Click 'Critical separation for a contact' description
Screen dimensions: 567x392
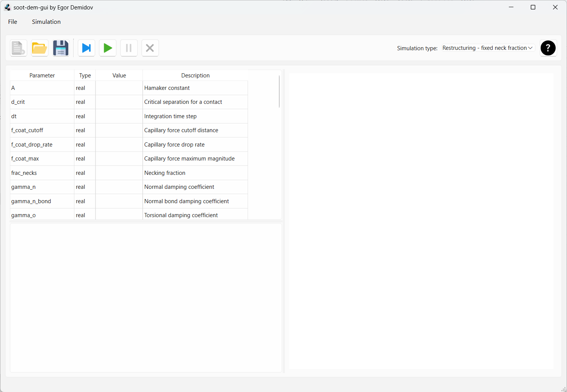pyautogui.click(x=196, y=102)
